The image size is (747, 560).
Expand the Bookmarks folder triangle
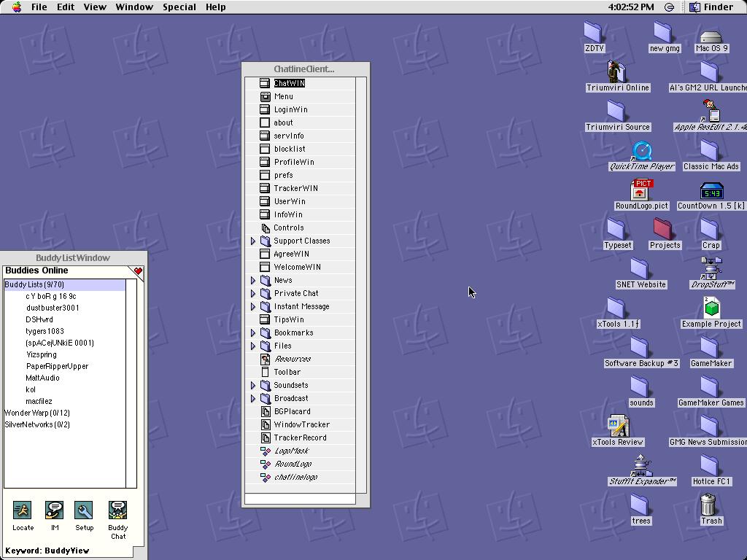click(x=253, y=332)
